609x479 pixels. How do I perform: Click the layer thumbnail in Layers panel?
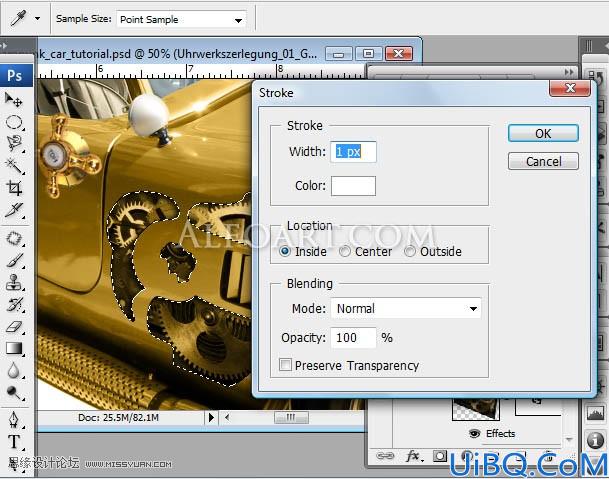(475, 410)
